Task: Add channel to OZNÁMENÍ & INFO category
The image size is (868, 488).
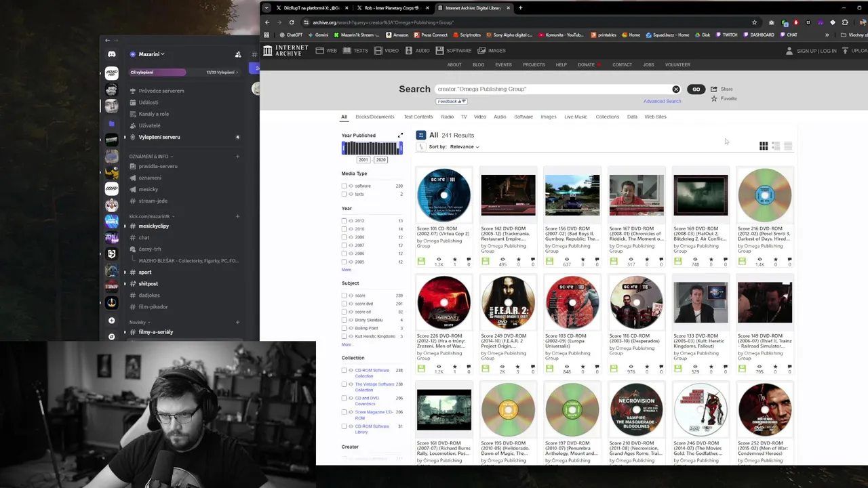Action: [x=237, y=157]
